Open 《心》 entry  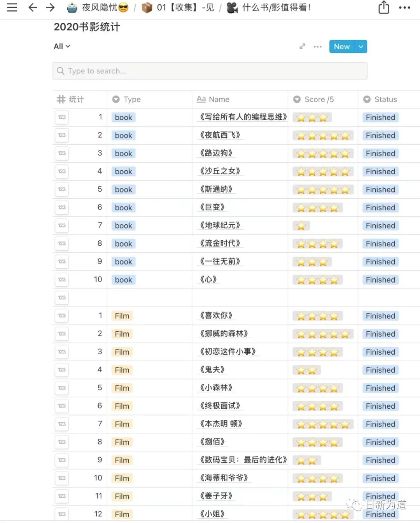point(208,280)
